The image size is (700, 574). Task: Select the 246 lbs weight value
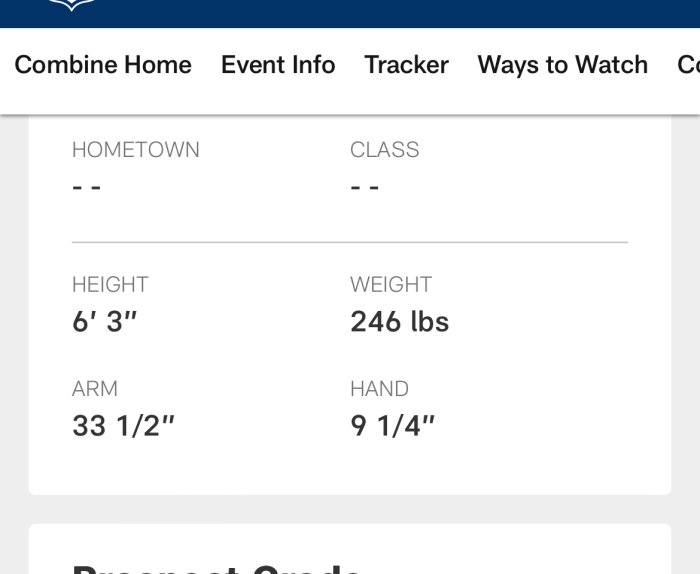coord(400,321)
